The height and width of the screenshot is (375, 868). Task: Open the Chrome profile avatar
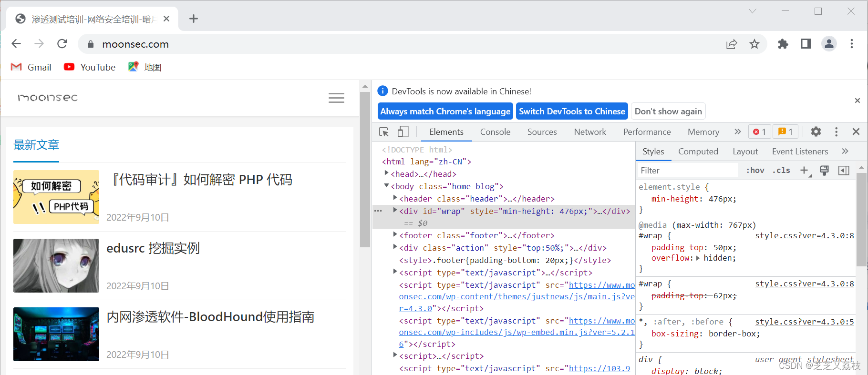click(829, 44)
